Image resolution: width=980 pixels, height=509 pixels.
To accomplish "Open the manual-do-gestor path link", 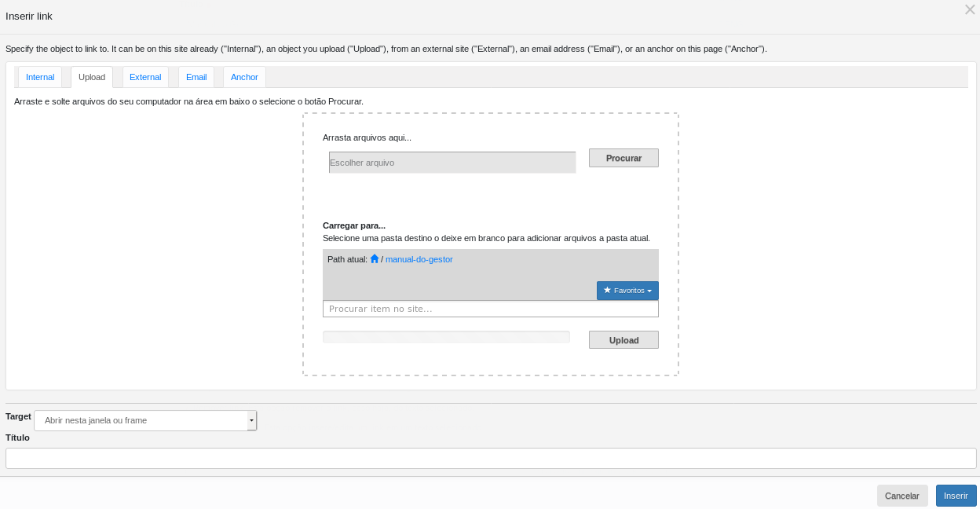I will point(419,259).
